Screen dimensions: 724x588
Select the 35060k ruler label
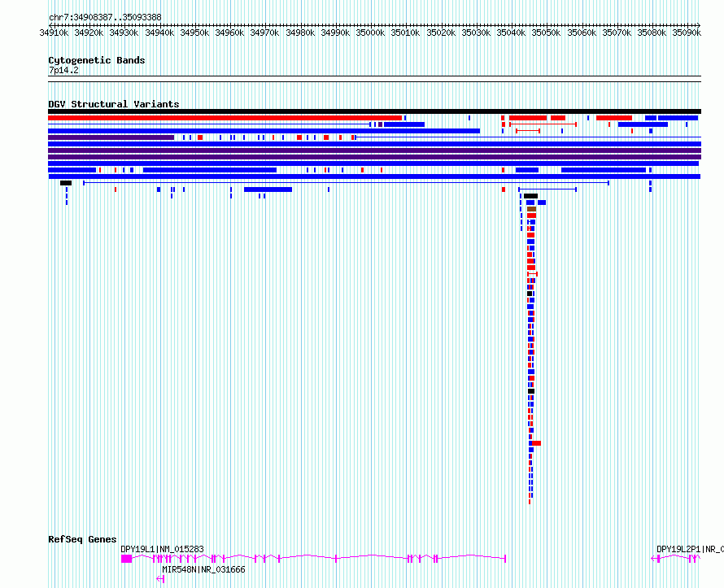(x=582, y=33)
